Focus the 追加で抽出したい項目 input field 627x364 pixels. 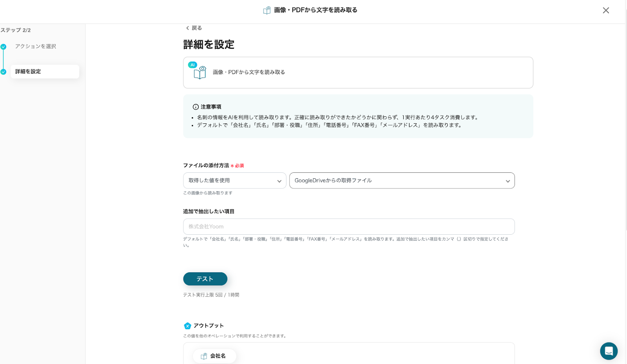349,226
